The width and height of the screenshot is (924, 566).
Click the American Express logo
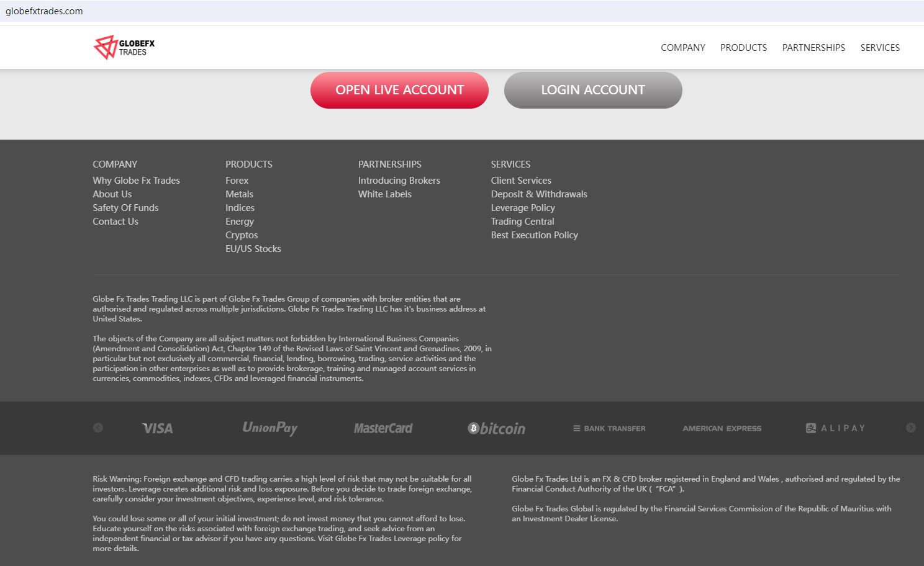click(722, 428)
